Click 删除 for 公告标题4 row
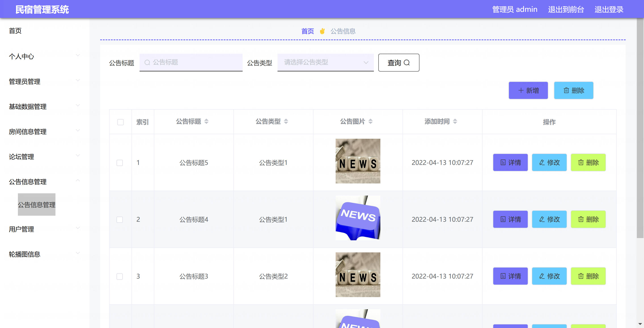This screenshot has height=328, width=644. [x=588, y=219]
